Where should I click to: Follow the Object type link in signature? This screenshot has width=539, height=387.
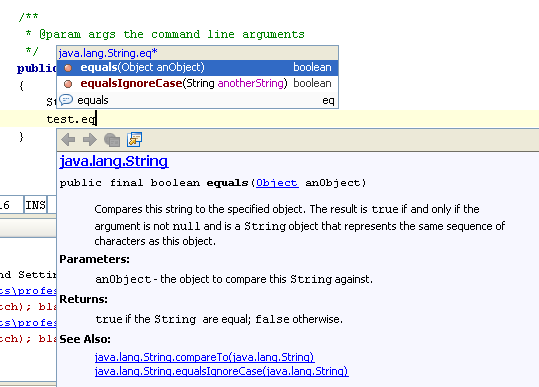277,183
